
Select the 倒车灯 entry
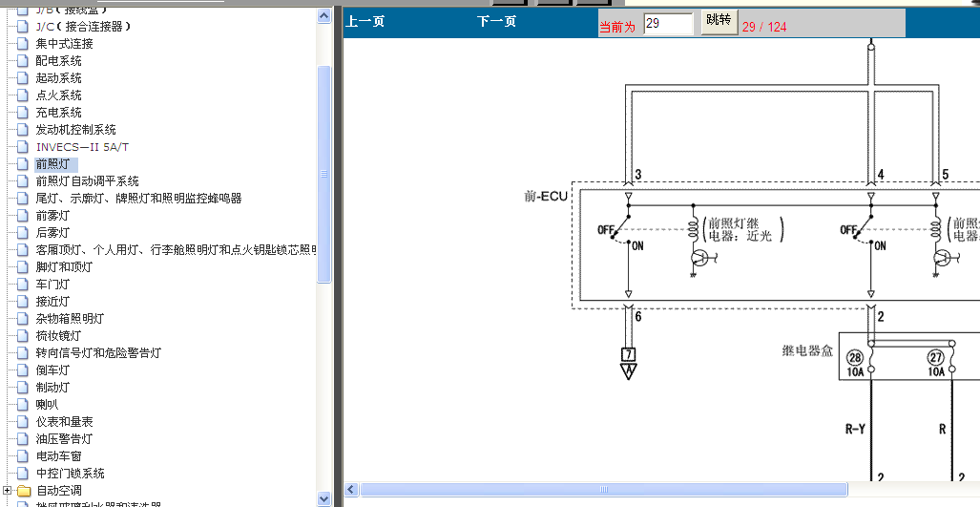[x=53, y=370]
